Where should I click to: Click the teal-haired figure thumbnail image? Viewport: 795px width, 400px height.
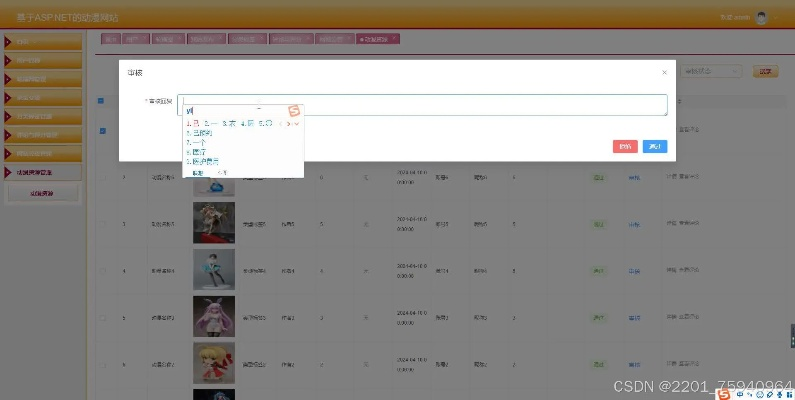point(214,271)
